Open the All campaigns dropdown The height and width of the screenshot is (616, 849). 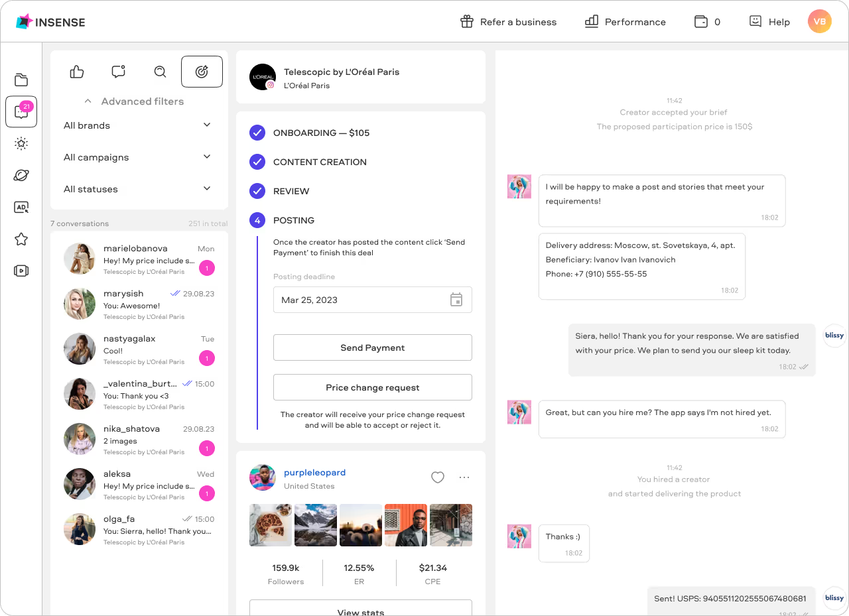tap(138, 157)
